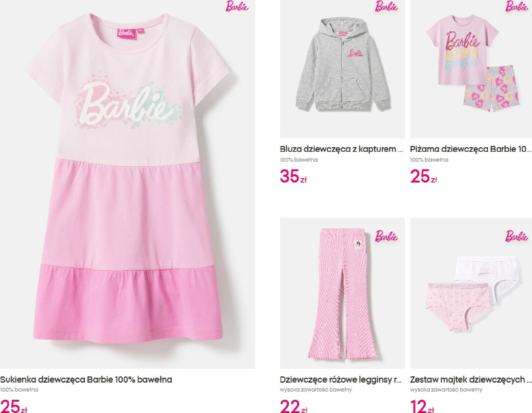The height and width of the screenshot is (413, 532).
Task: Click the 25 zł pajama price
Action: (424, 176)
